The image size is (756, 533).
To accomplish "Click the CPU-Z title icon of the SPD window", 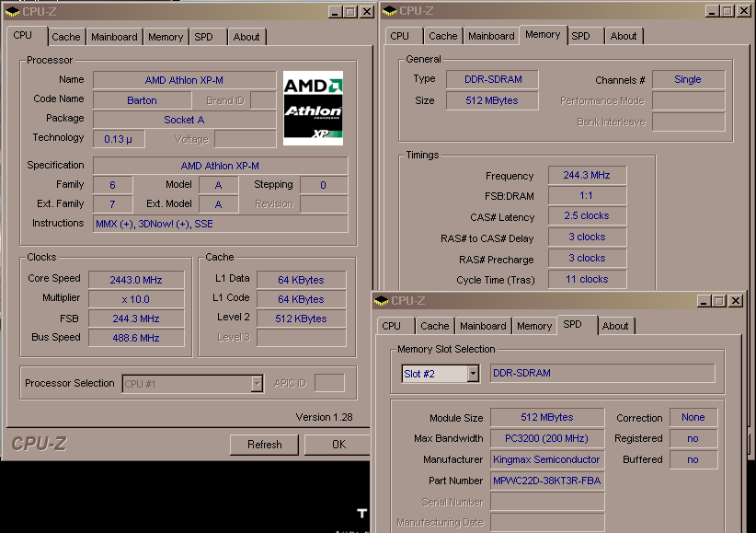I will (x=382, y=301).
